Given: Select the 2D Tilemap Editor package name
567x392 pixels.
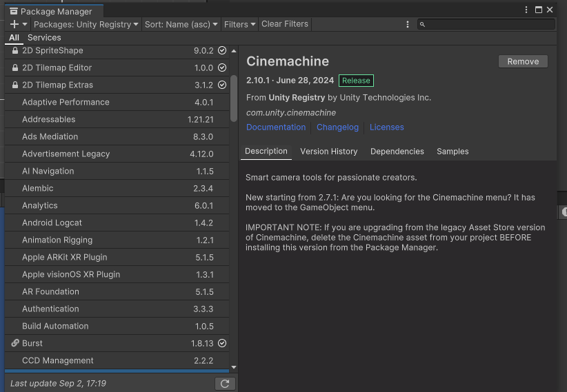Looking at the screenshot, I should click(57, 68).
